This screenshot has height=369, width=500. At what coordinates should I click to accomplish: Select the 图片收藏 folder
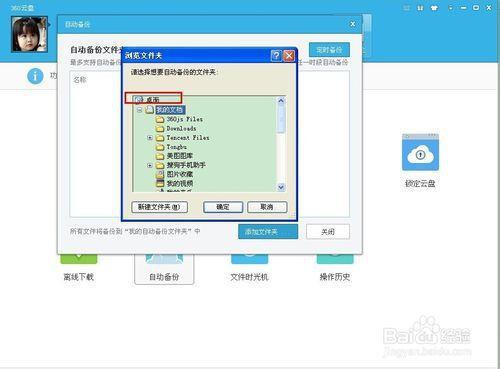pyautogui.click(x=179, y=174)
